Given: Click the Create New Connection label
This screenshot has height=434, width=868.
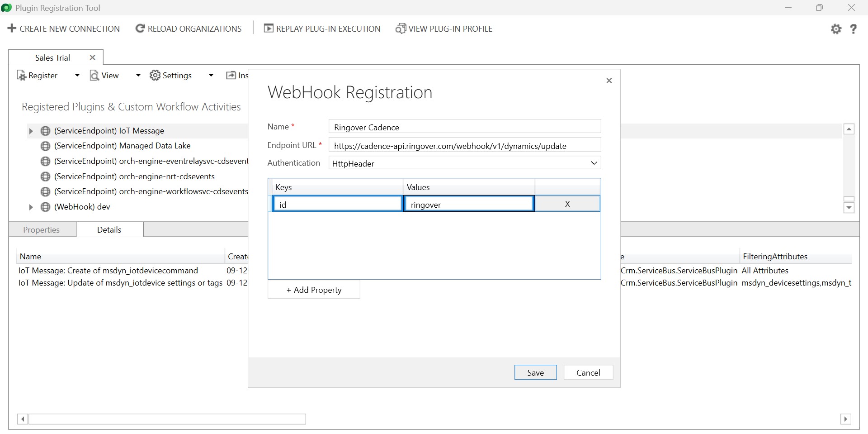Looking at the screenshot, I should [70, 29].
